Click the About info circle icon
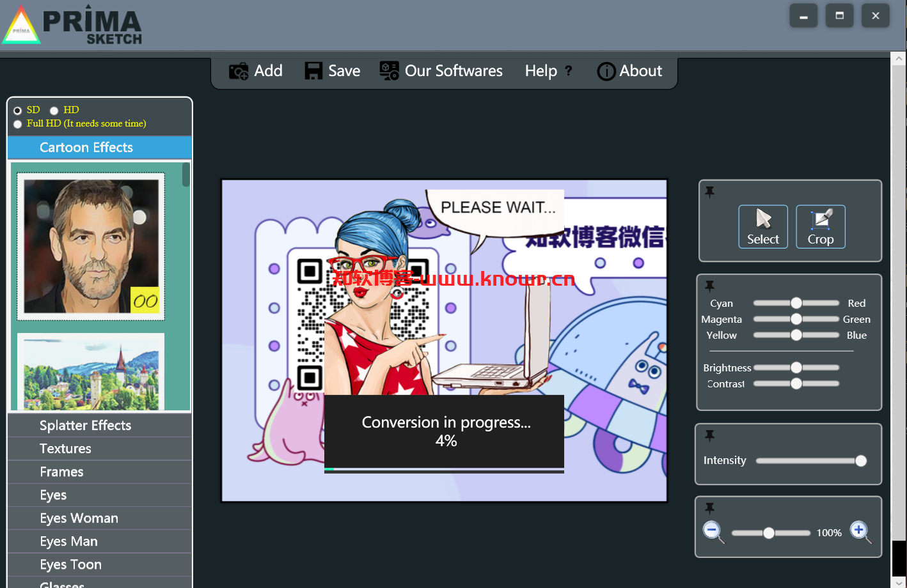Image resolution: width=907 pixels, height=588 pixels. click(x=606, y=72)
